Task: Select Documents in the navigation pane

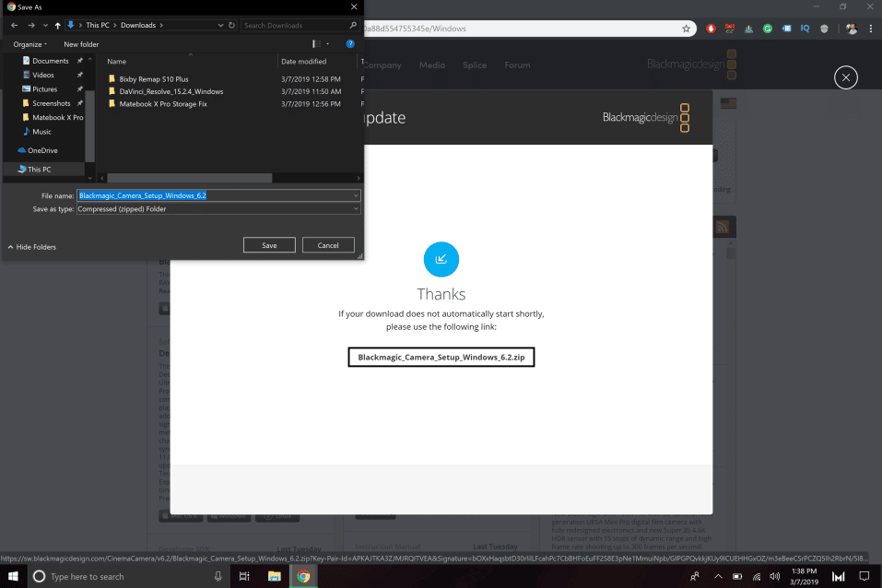Action: point(50,61)
